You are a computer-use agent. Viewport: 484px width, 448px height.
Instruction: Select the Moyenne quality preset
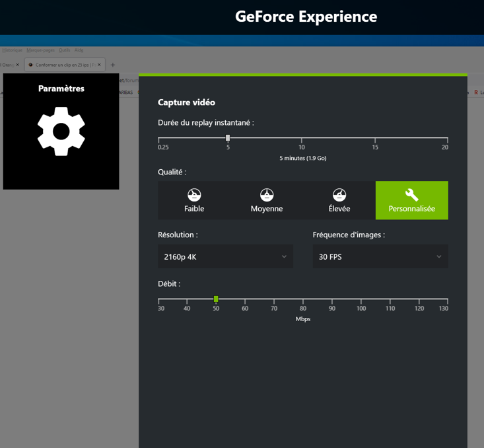(267, 200)
